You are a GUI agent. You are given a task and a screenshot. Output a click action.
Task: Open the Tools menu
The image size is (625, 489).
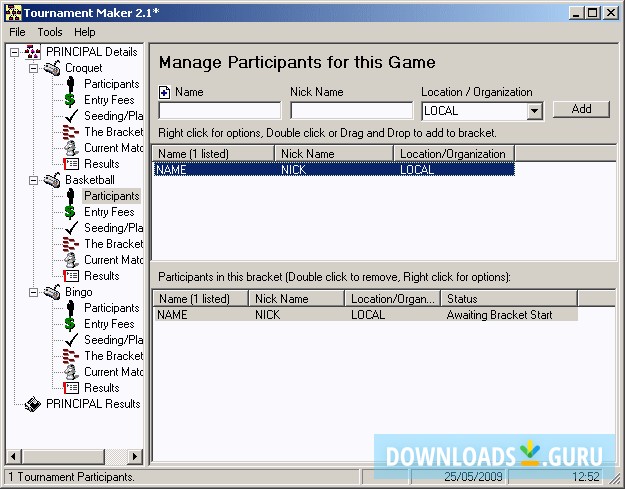[x=50, y=32]
